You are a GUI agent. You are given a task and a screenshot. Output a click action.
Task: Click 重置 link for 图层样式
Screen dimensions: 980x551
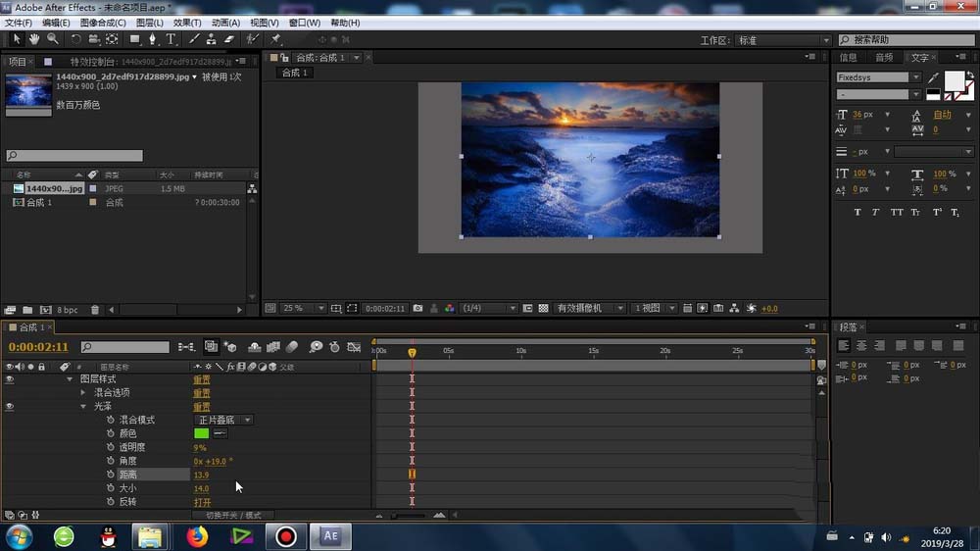tap(201, 378)
